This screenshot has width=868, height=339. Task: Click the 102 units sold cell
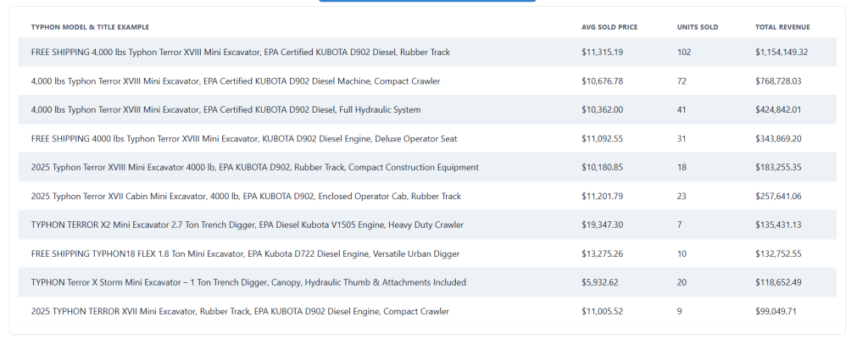(684, 53)
